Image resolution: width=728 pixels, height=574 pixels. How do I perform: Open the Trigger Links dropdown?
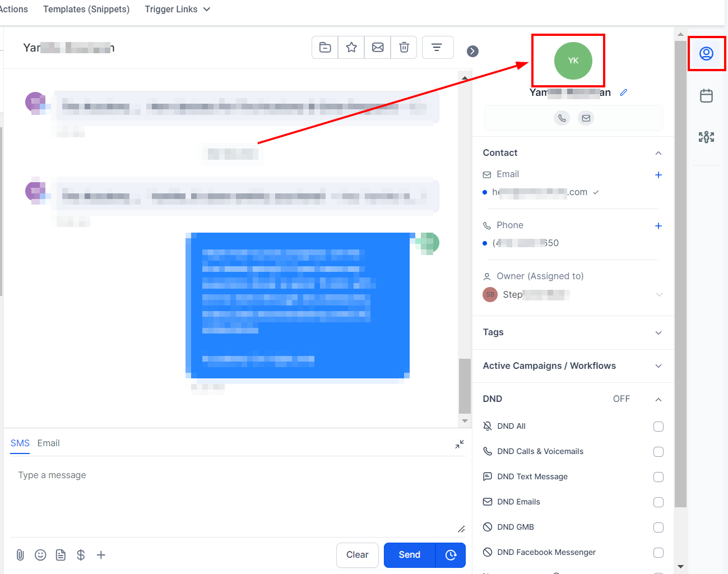pos(178,10)
